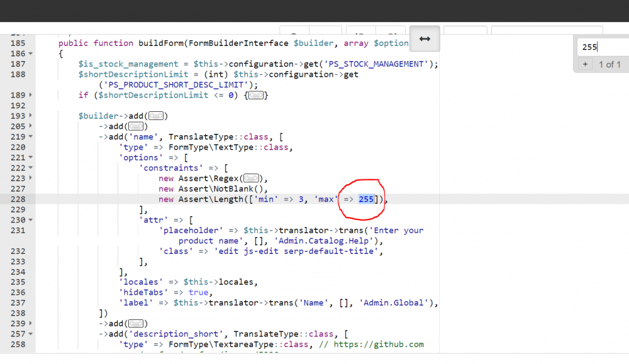
Task: Collapse the 'options' fold arrow at line 221
Action: point(30,158)
